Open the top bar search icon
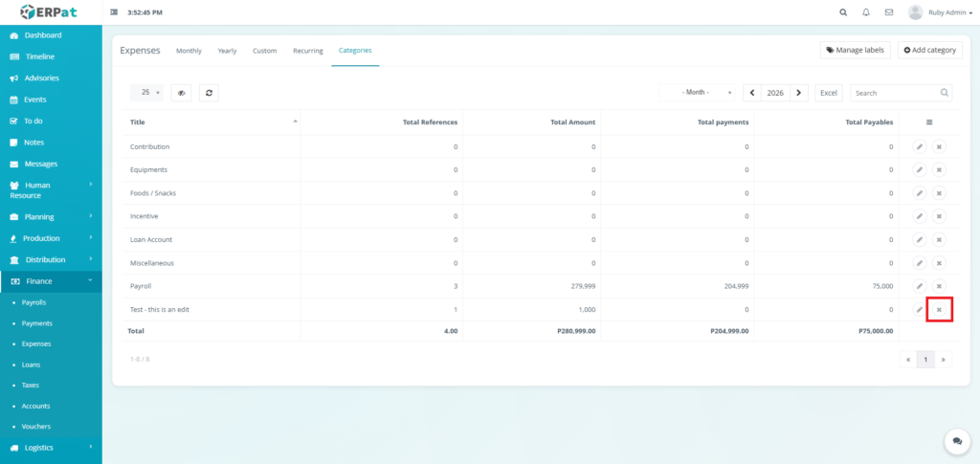 (843, 12)
